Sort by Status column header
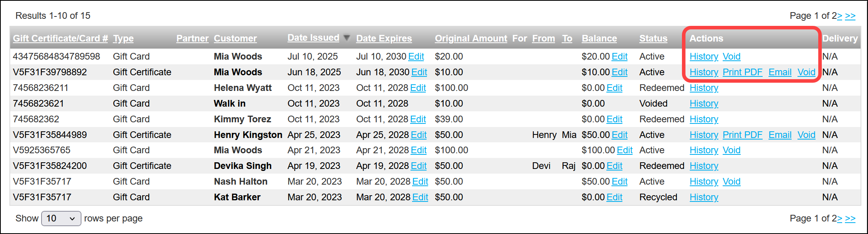868x234 pixels. click(653, 38)
